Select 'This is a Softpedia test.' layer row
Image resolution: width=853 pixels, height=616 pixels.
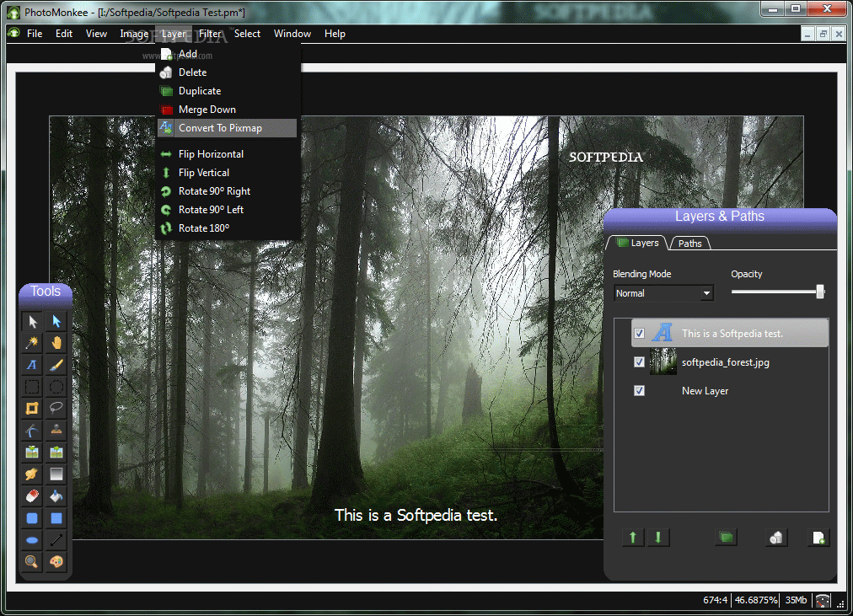click(x=729, y=334)
